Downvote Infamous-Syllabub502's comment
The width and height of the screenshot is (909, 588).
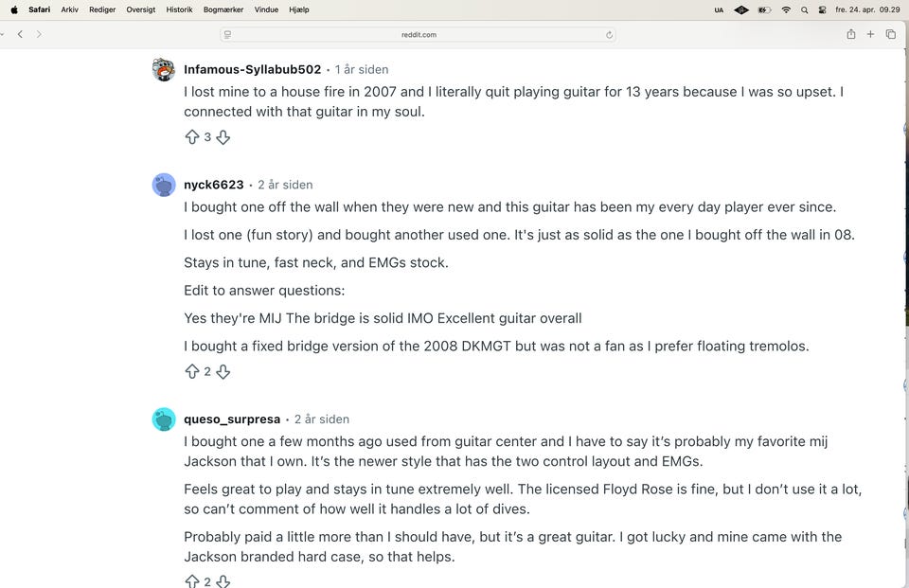tap(223, 137)
